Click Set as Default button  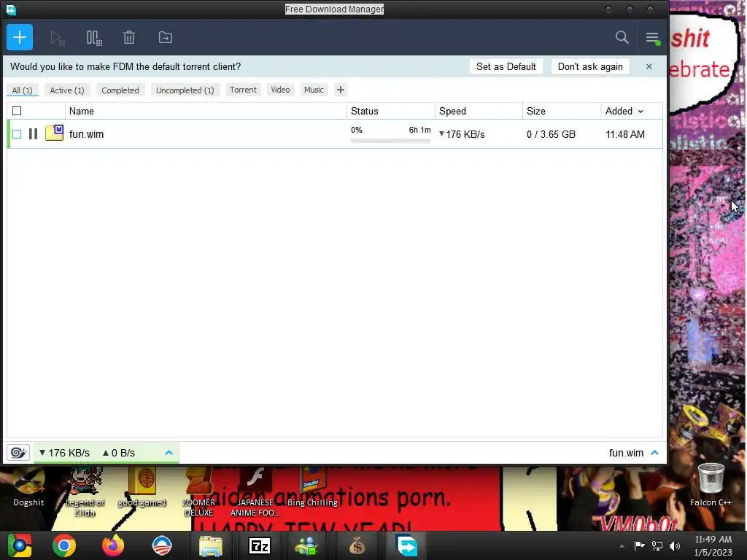point(506,66)
